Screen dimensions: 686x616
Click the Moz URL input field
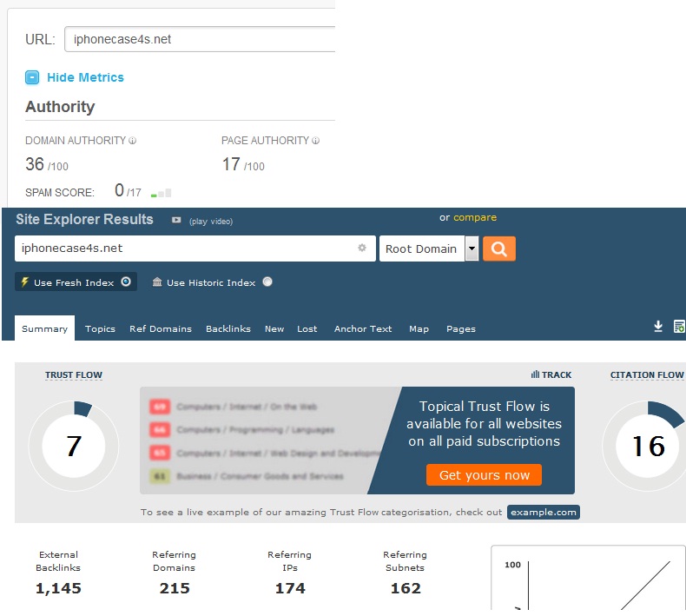pos(200,39)
